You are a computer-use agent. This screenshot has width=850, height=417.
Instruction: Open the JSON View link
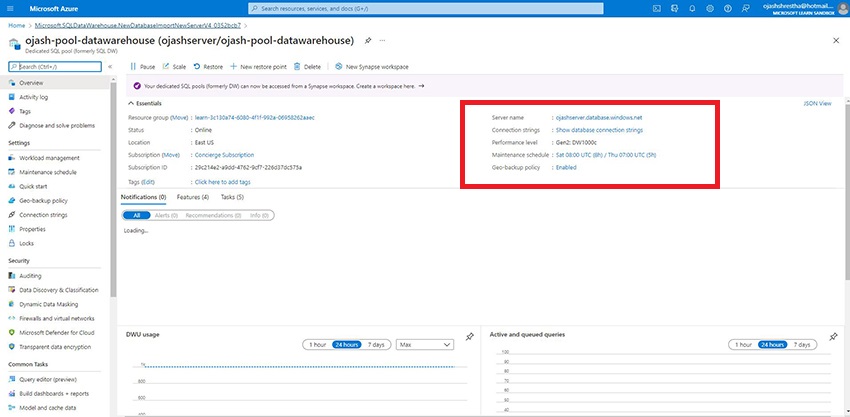pyautogui.click(x=817, y=104)
